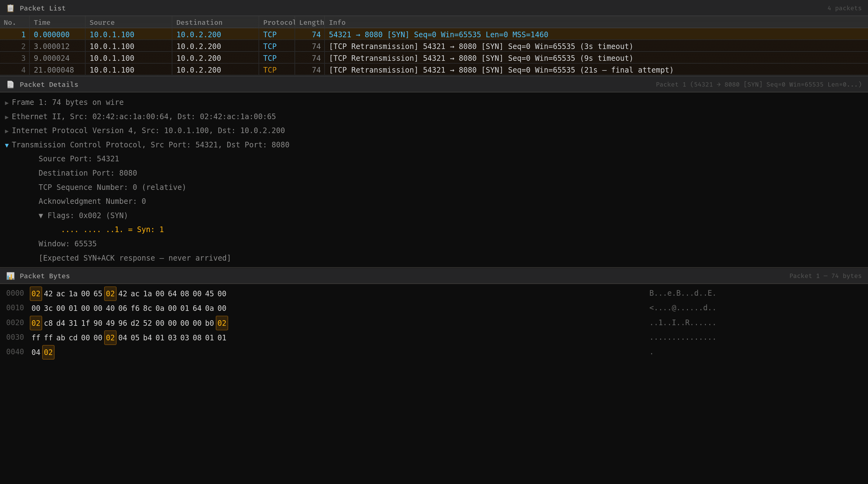Click ASCII text B...e.B...d..E.
The image size is (868, 484).
click(x=683, y=294)
